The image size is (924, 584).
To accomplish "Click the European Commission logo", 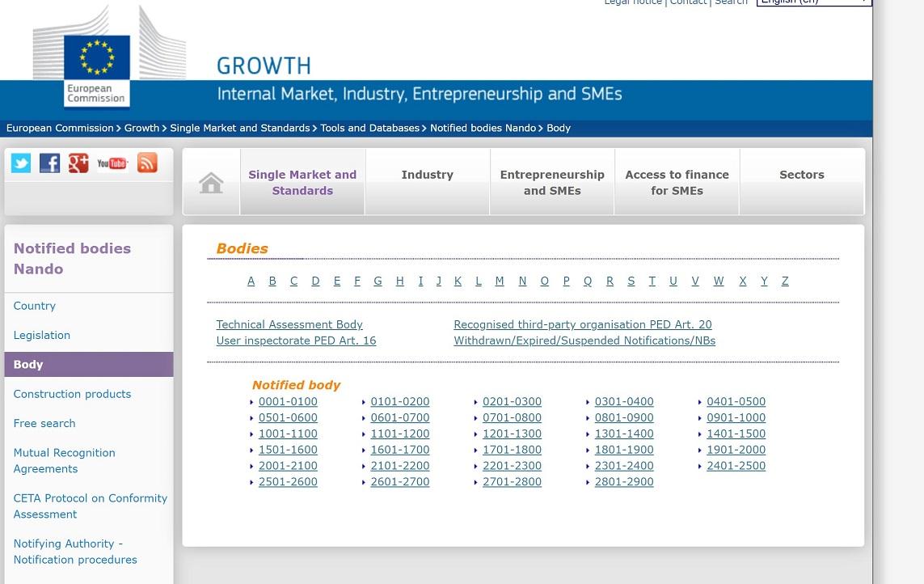I will tap(97, 71).
